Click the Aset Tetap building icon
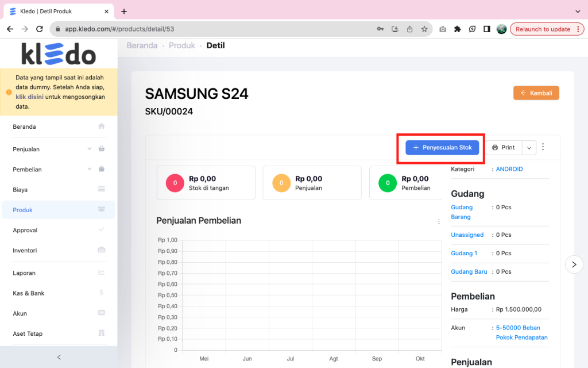This screenshot has height=368, width=588. pos(101,333)
